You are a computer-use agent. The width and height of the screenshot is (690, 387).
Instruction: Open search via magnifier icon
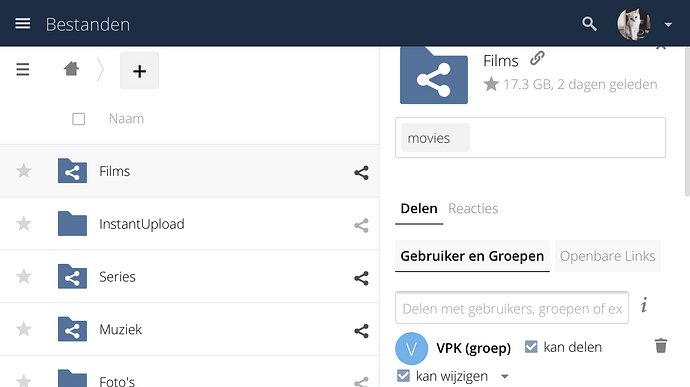[589, 24]
